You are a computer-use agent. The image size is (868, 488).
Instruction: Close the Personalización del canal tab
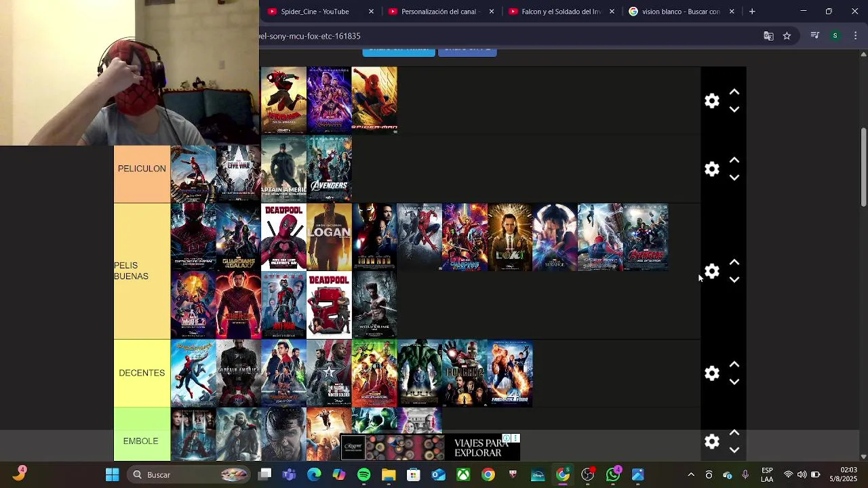pos(492,12)
